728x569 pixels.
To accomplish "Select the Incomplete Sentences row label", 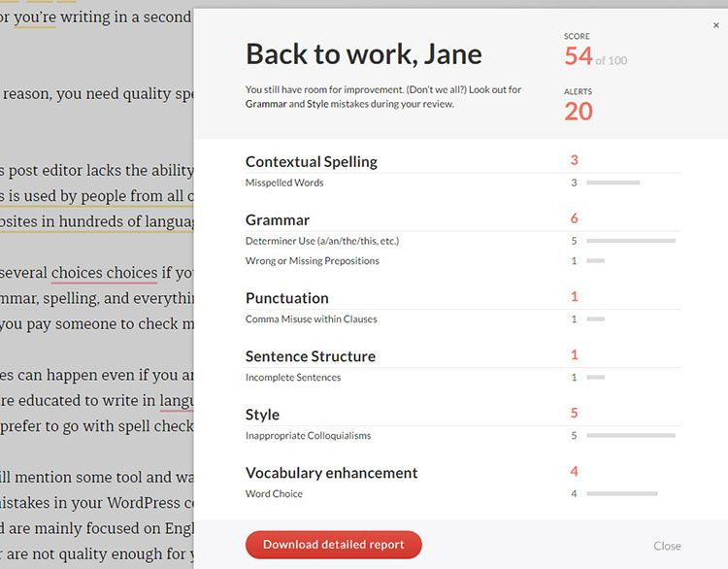I will point(293,377).
